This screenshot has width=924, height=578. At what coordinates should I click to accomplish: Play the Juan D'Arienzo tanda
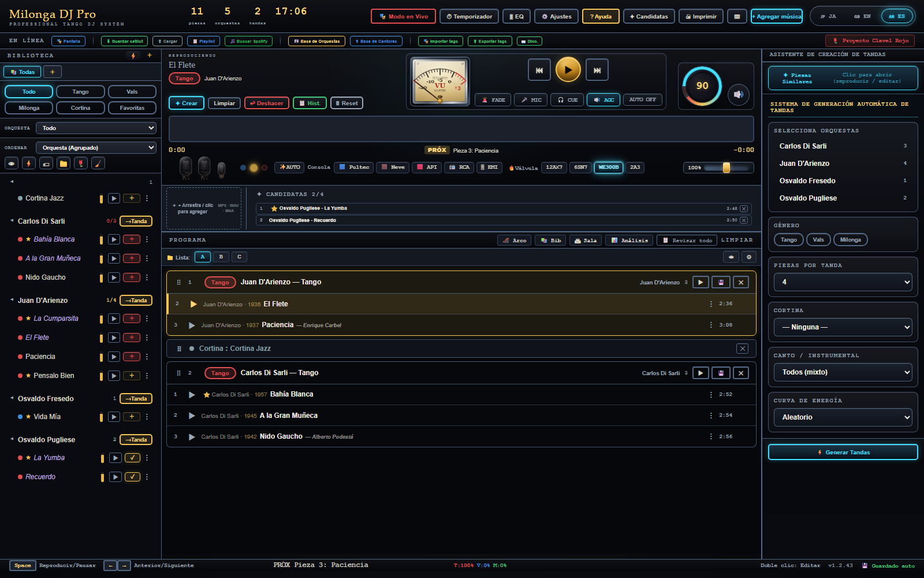point(701,282)
